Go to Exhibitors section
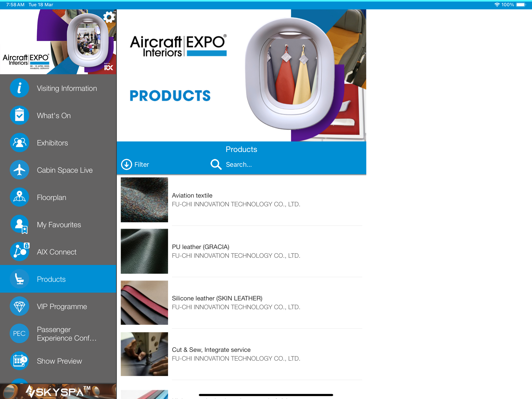Image resolution: width=532 pixels, height=399 pixels. point(58,143)
